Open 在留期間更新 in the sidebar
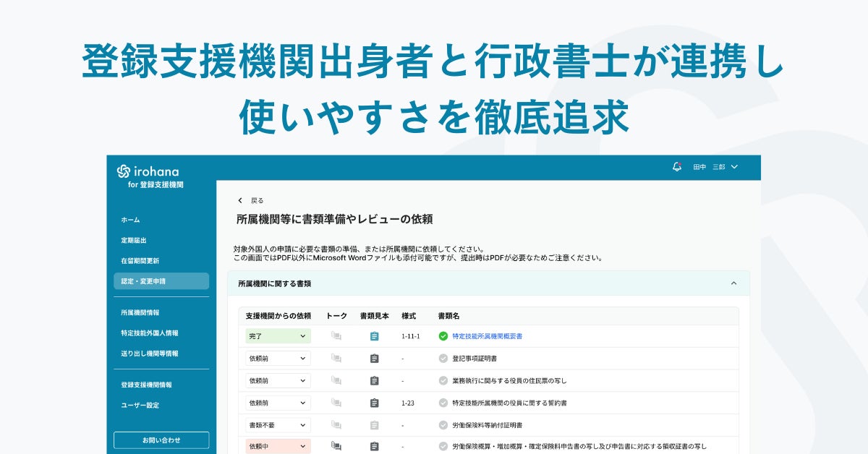 [x=140, y=260]
